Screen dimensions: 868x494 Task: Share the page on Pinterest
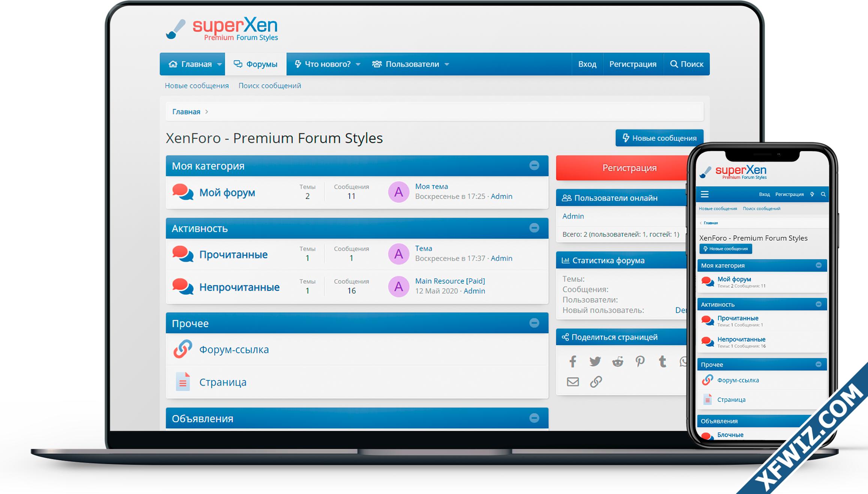point(640,361)
